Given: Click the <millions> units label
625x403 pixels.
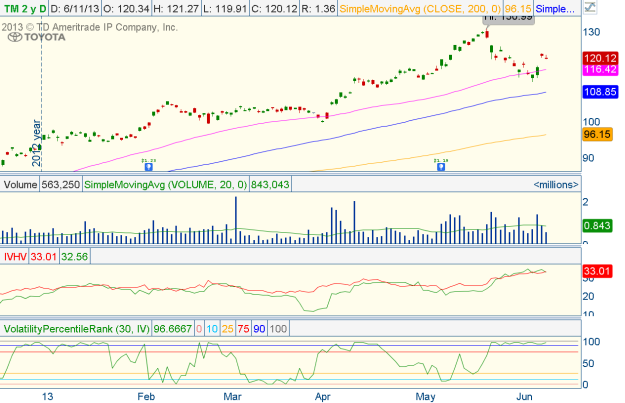Looking at the screenshot, I should 556,185.
